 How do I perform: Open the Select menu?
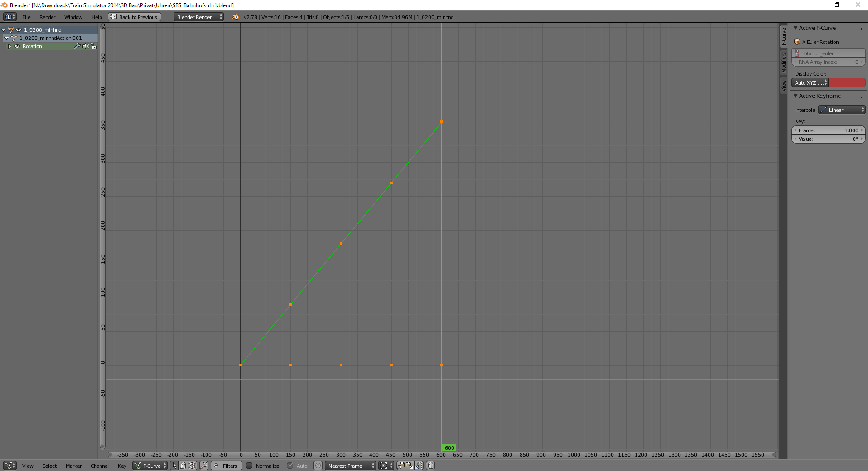pyautogui.click(x=49, y=466)
